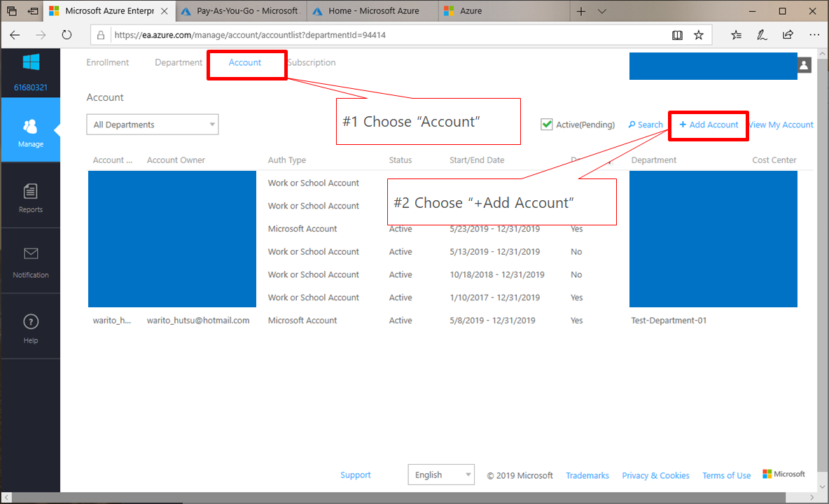Add page to favorites with star icon
This screenshot has width=829, height=504.
[698, 35]
